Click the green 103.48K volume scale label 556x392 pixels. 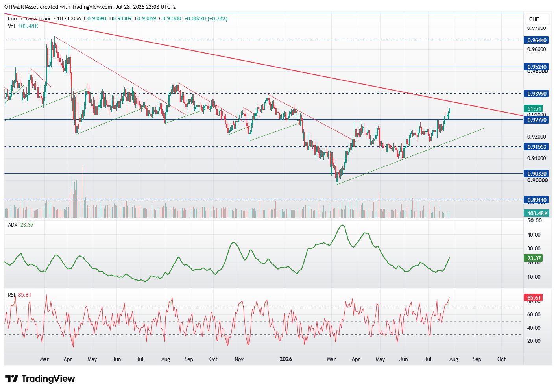[x=537, y=213]
